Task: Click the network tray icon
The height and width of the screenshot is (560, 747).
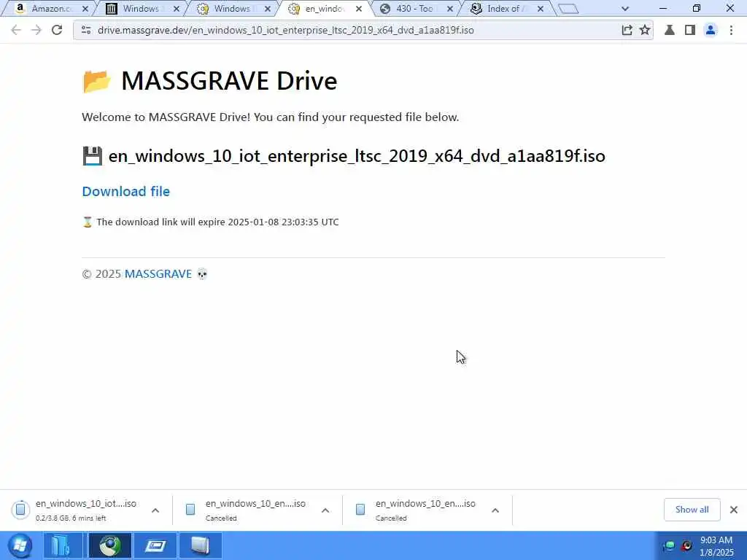Action: click(x=670, y=545)
